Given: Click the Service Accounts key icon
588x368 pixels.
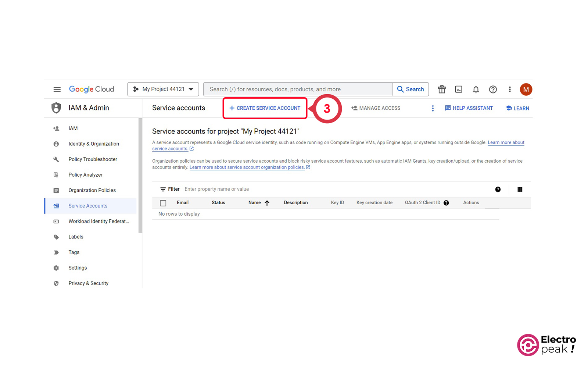Looking at the screenshot, I should coord(56,206).
